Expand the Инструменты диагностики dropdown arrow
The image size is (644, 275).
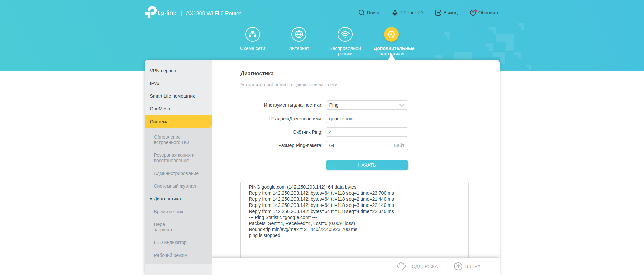coord(402,105)
